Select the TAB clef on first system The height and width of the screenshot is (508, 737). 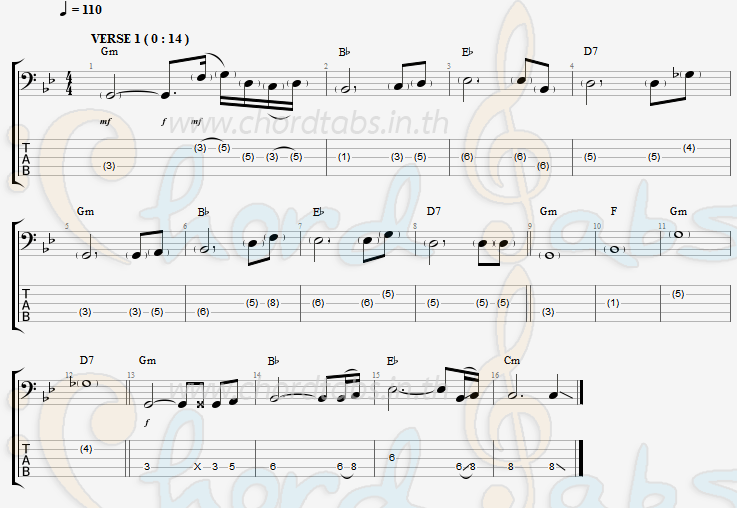pos(26,158)
